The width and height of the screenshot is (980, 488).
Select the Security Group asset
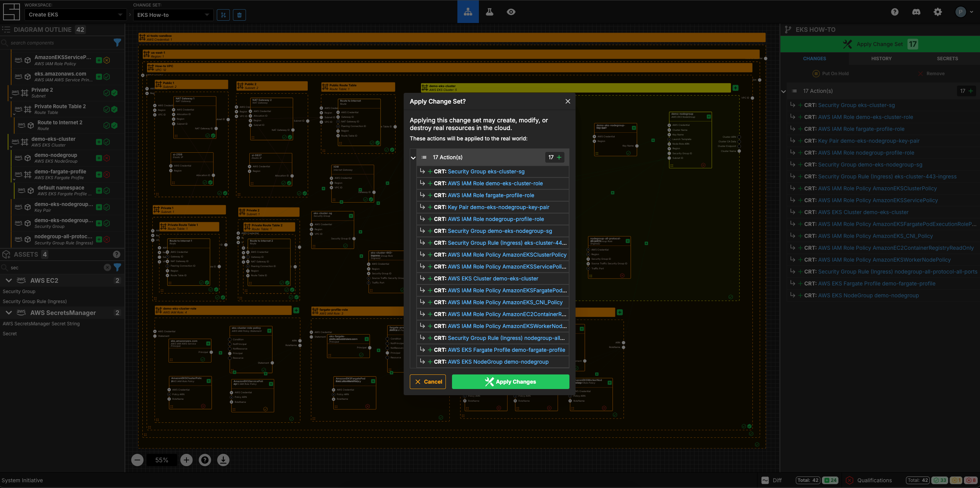coord(19,292)
